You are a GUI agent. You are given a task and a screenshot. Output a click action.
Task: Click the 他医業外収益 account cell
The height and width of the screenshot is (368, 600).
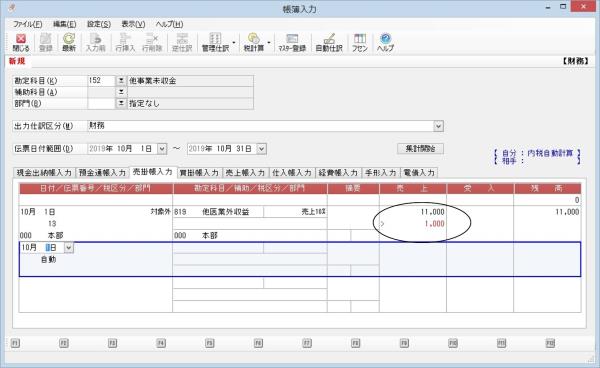click(x=225, y=212)
